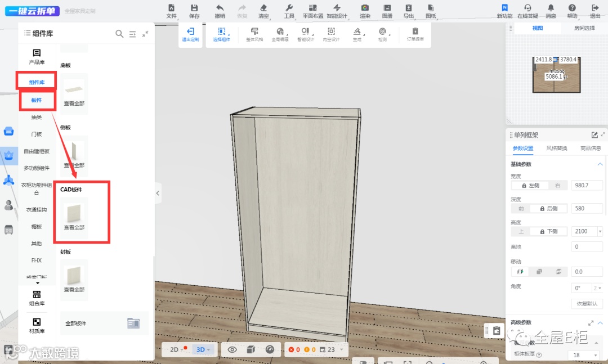
Task: Switch to the 风格替换 tab
Action: (557, 149)
